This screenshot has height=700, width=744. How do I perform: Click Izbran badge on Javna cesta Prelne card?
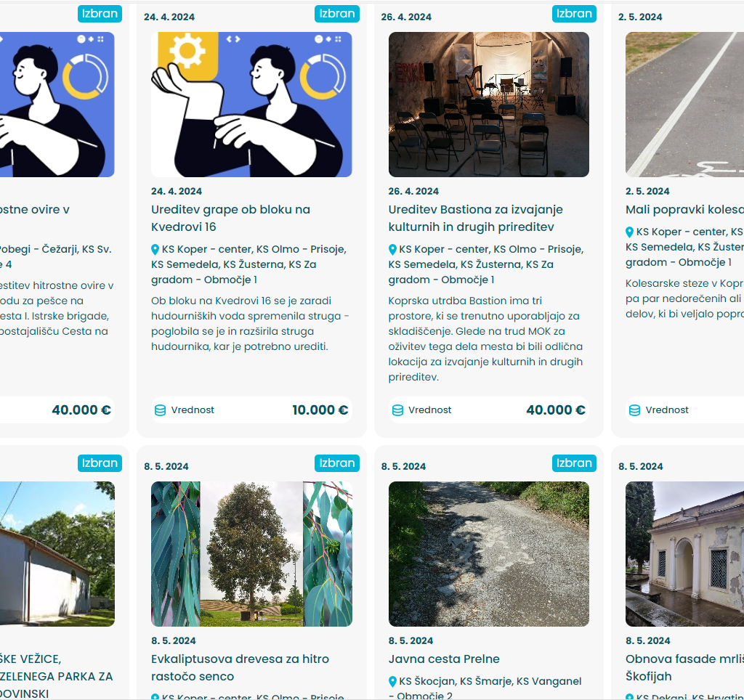[574, 463]
